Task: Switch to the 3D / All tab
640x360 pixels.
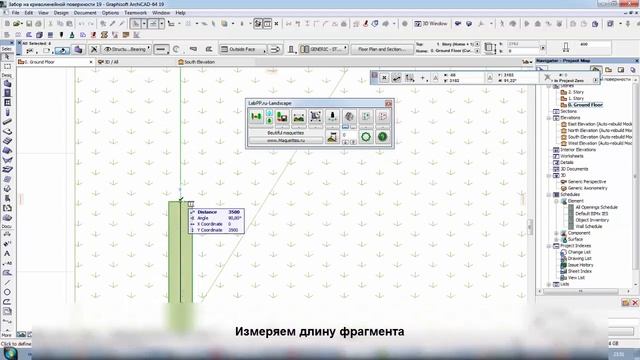Action: 109,62
